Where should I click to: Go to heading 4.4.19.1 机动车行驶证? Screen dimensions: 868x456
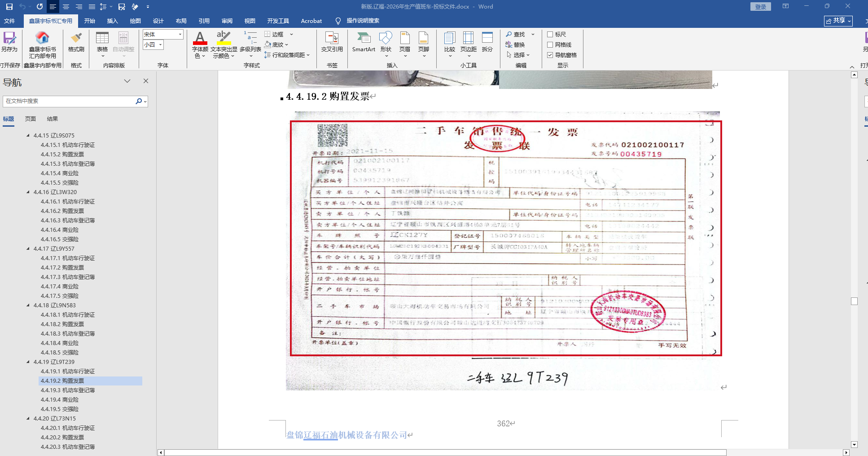click(68, 371)
